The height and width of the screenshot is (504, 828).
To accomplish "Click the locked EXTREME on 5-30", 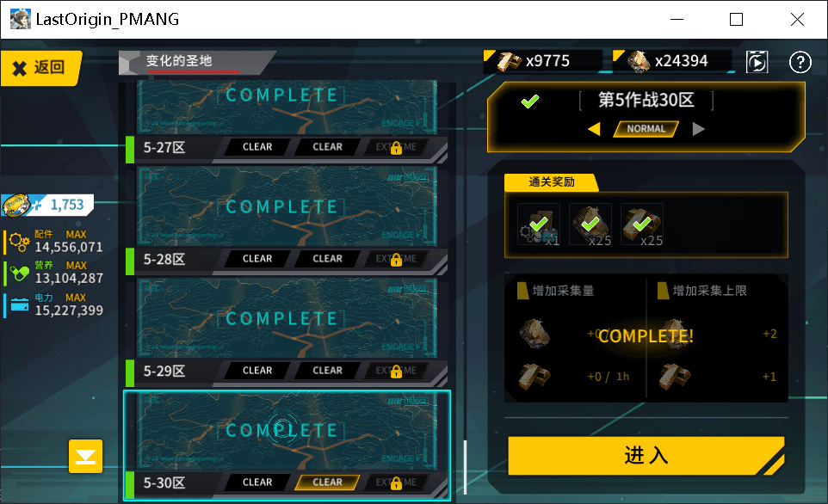I will tap(396, 482).
